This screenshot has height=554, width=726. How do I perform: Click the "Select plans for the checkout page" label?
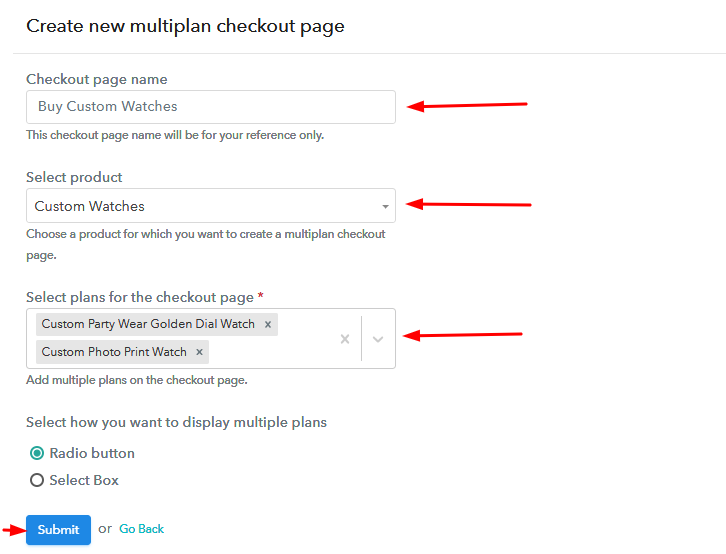(x=139, y=297)
